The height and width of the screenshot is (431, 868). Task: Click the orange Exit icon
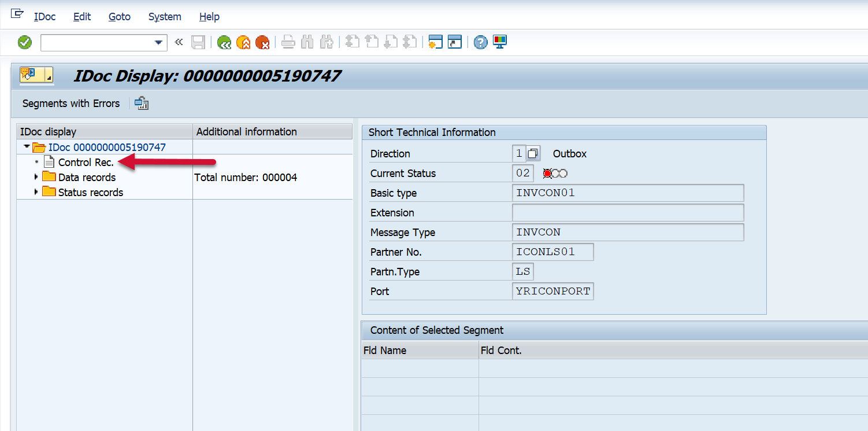(243, 42)
